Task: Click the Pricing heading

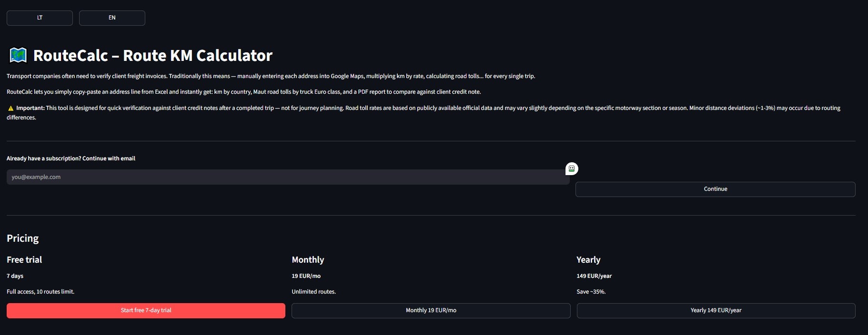Action: tap(23, 238)
